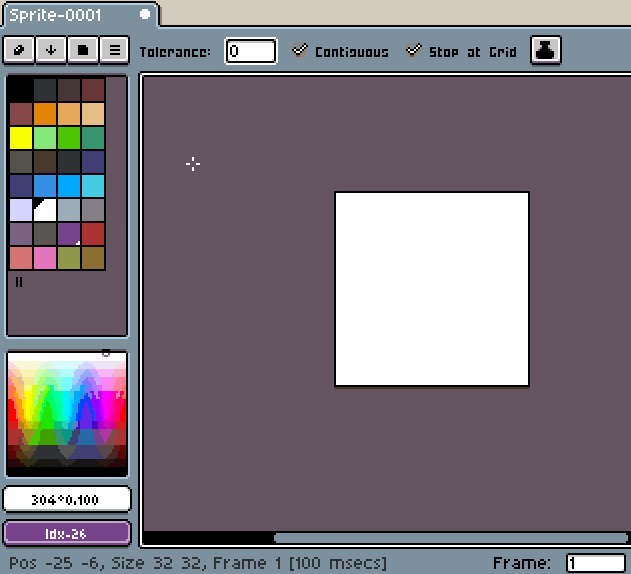Pick the black palette swatch
The image size is (631, 574).
point(21,89)
